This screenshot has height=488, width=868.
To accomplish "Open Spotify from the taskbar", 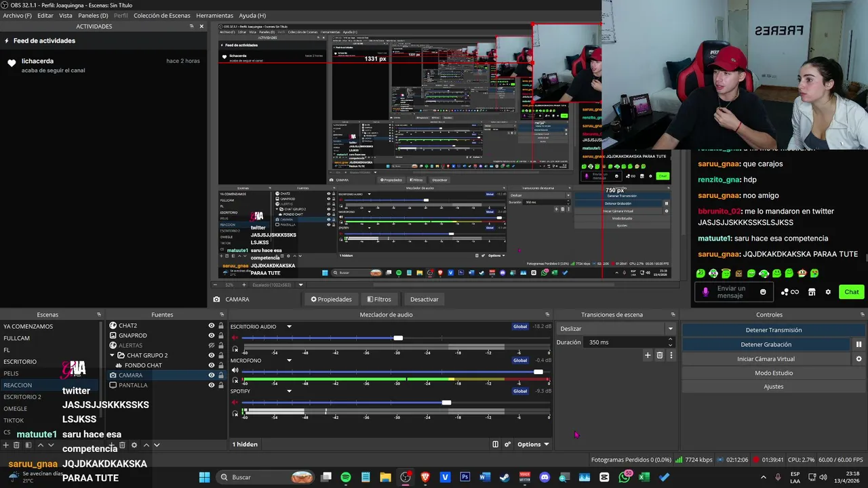I will pyautogui.click(x=346, y=477).
